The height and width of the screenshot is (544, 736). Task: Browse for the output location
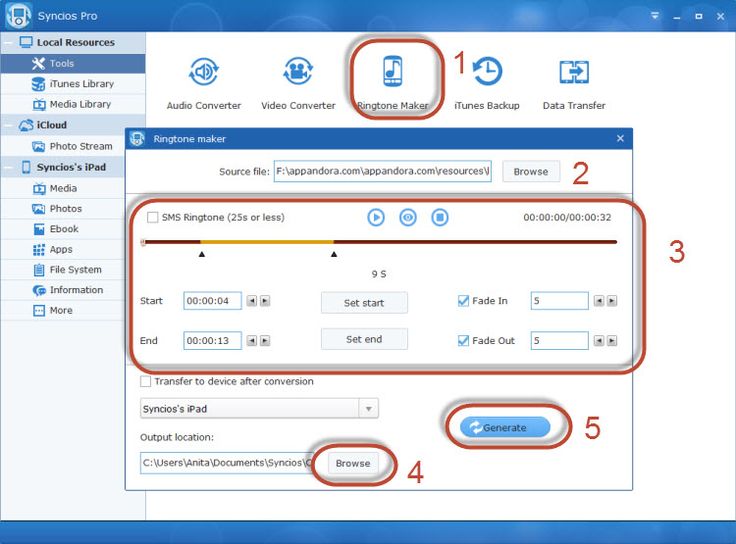click(353, 463)
